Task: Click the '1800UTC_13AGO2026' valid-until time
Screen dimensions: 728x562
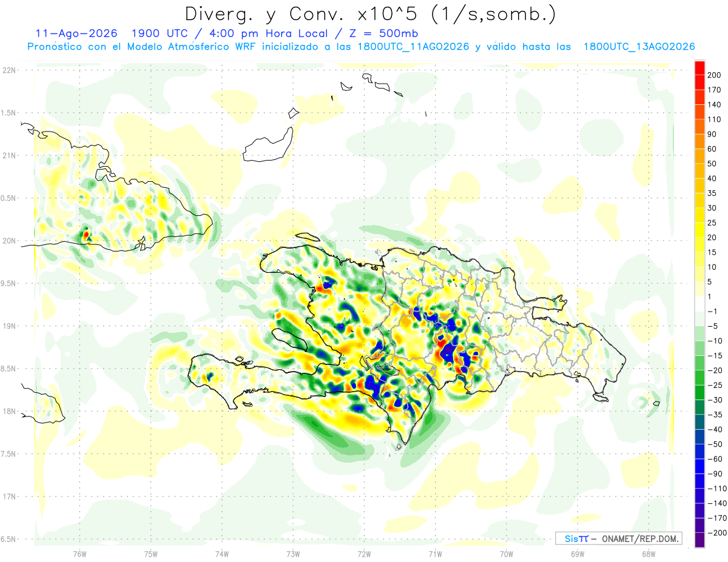Action: 639,47
